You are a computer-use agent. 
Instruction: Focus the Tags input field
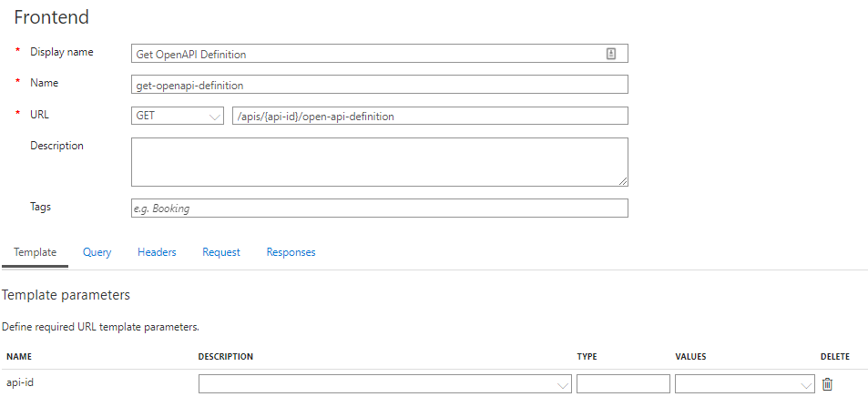(380, 209)
